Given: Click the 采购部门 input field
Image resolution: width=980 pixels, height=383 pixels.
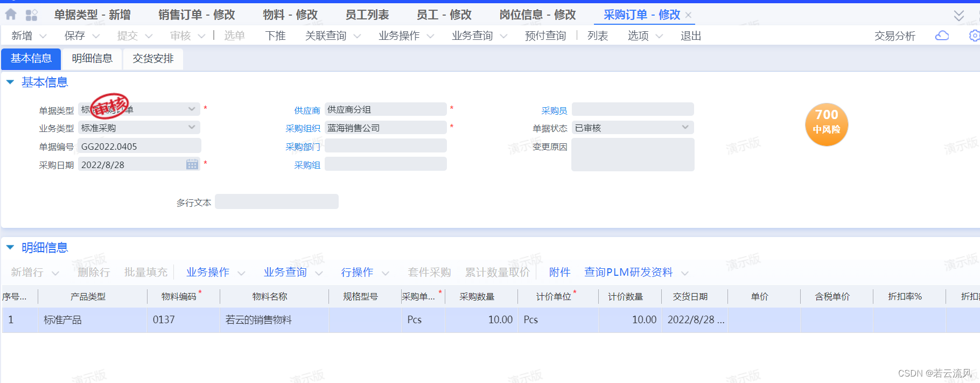Looking at the screenshot, I should 386,146.
